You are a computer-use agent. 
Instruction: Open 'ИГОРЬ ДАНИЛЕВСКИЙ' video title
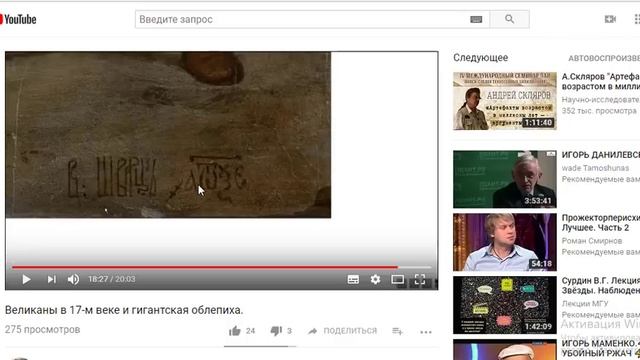pos(600,155)
